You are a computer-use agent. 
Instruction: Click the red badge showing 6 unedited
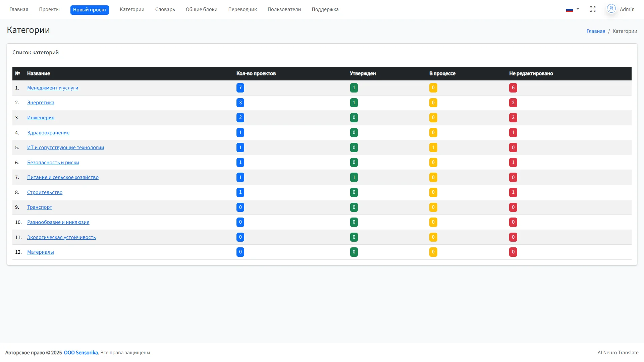(x=513, y=88)
